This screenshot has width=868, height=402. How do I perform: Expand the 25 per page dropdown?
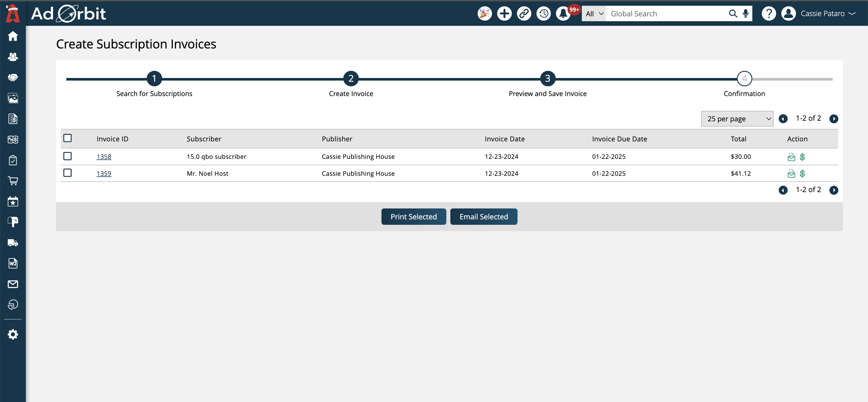(737, 119)
